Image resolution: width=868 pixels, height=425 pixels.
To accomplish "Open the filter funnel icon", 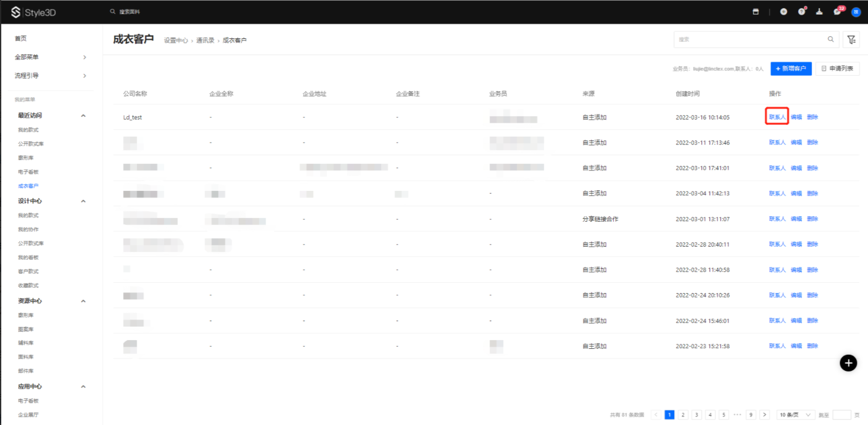I will tap(851, 39).
